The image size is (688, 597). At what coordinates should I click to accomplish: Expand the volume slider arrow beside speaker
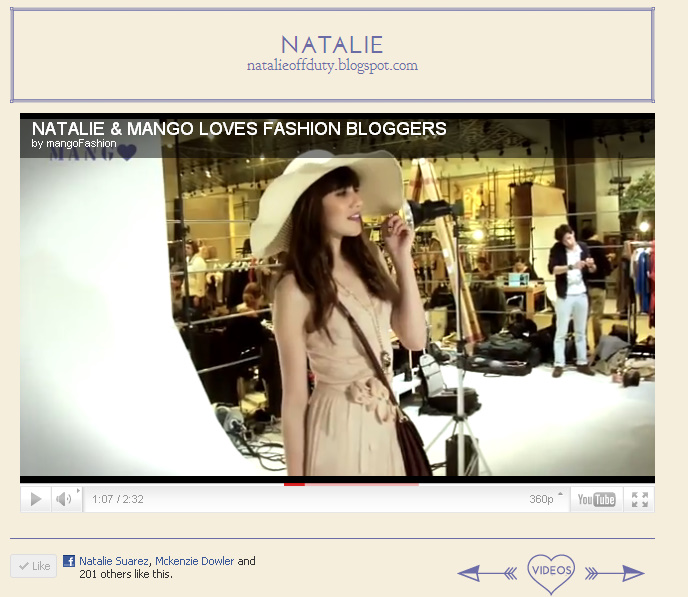[x=79, y=491]
